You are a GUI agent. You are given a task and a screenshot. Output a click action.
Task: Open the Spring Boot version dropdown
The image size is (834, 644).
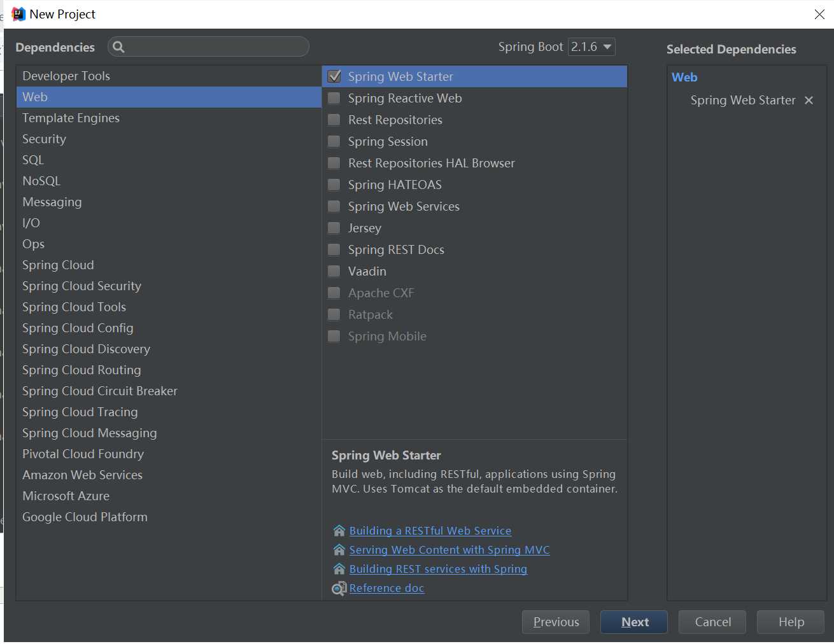coord(591,46)
